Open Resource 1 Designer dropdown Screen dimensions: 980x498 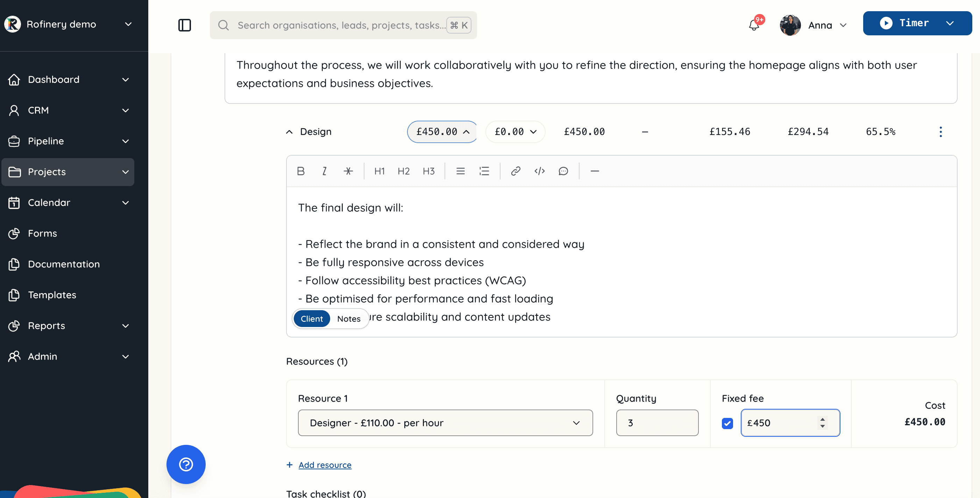[x=445, y=423]
